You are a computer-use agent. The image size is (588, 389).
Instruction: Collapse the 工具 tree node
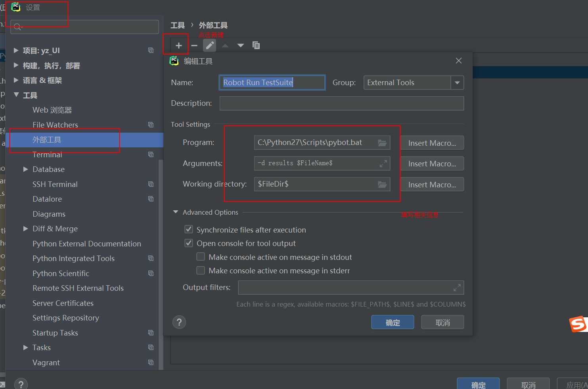pos(16,95)
